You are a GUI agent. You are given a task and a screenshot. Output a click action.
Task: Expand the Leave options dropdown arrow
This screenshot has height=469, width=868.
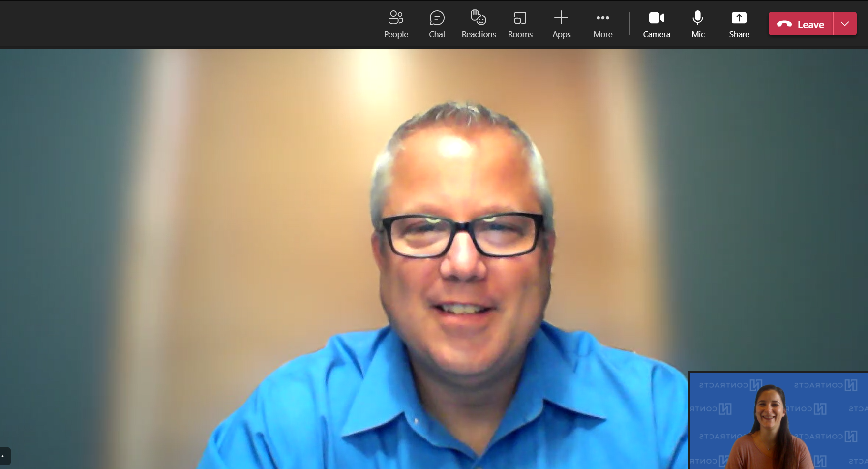click(x=845, y=24)
